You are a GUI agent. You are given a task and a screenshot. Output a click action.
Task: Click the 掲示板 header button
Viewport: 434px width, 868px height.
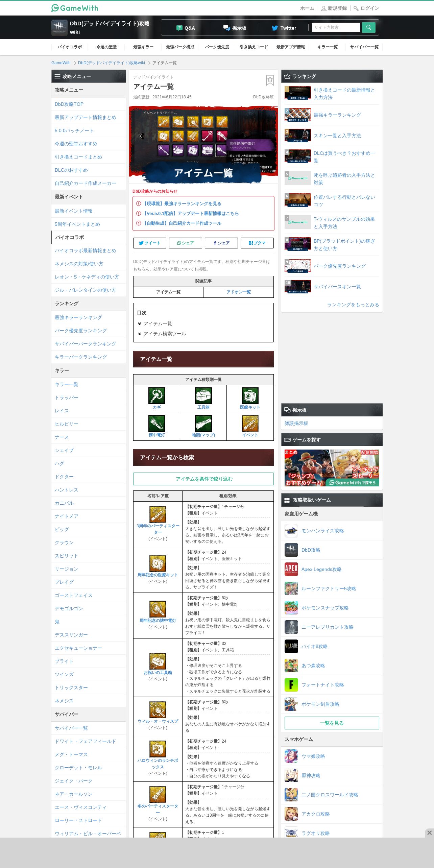click(235, 28)
